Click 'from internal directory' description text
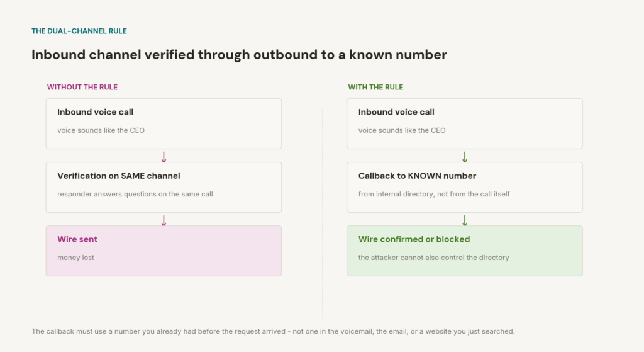The height and width of the screenshot is (352, 644). (434, 194)
